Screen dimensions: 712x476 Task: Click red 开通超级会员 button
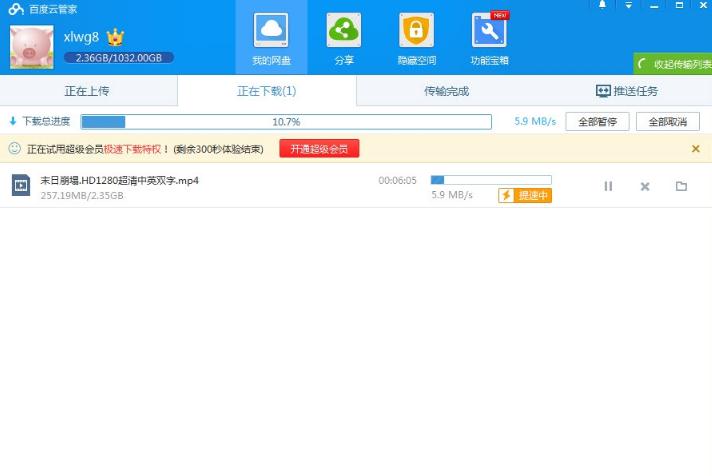[319, 149]
